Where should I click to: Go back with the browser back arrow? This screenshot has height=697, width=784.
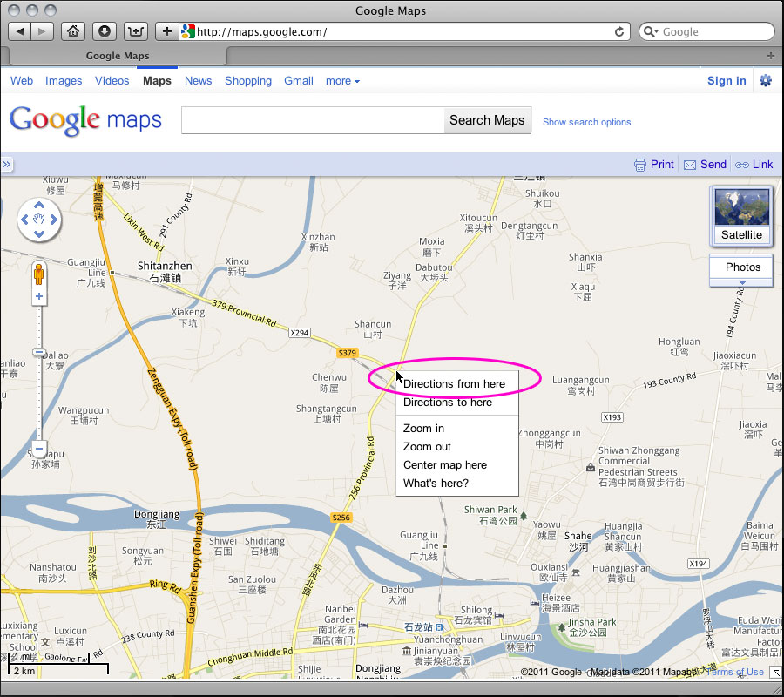click(20, 31)
